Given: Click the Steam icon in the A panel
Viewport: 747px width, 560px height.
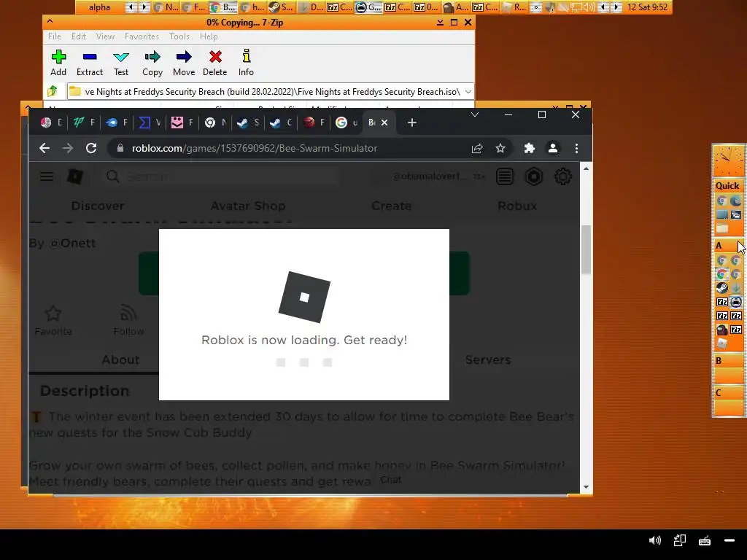Looking at the screenshot, I should (x=721, y=288).
